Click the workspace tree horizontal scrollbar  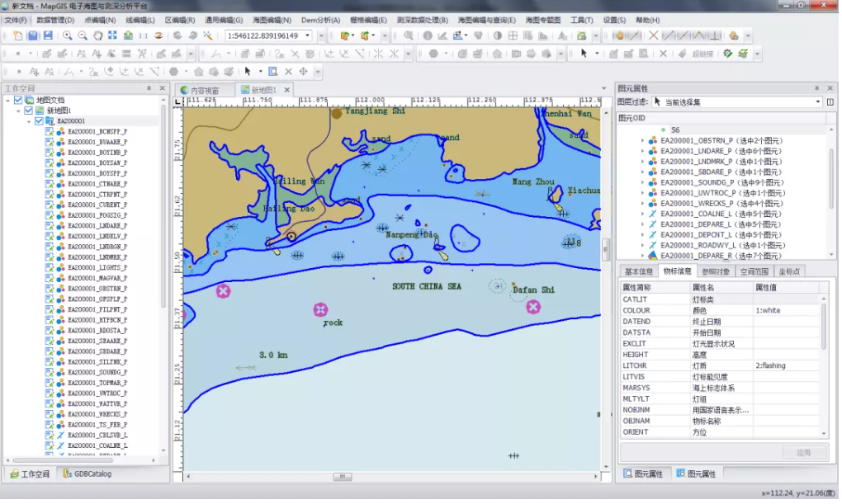[x=63, y=460]
